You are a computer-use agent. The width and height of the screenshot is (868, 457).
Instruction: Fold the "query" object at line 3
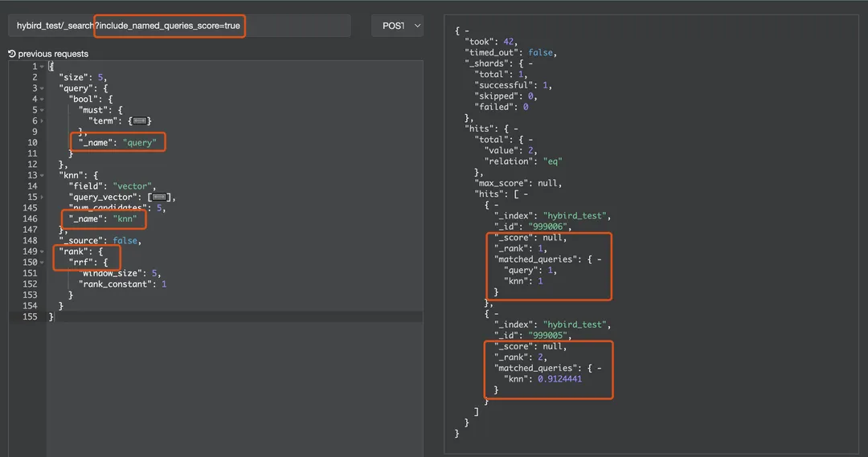point(42,88)
